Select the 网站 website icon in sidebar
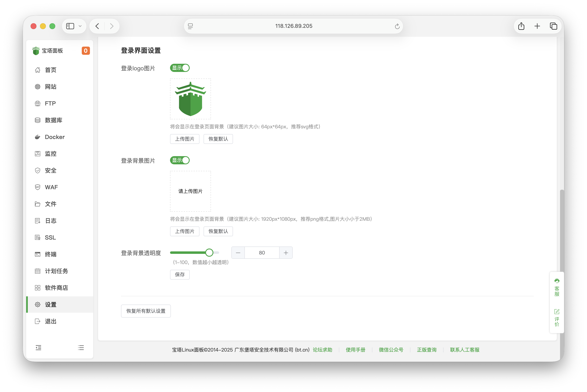Viewport: 587px width, 392px height. (x=37, y=87)
